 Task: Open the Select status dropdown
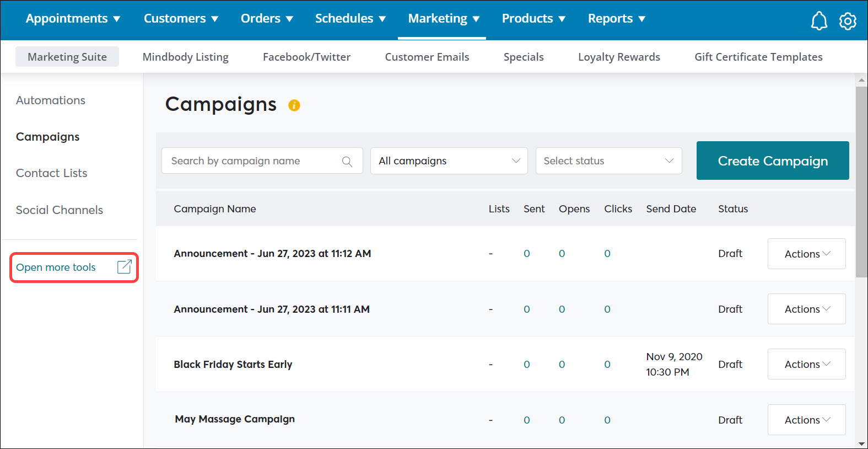pos(609,161)
